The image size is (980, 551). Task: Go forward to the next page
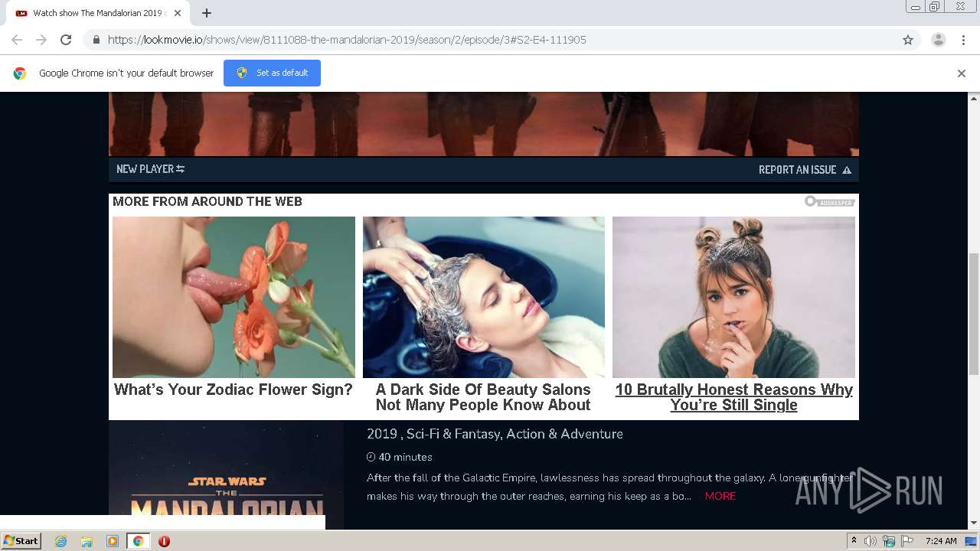[41, 40]
